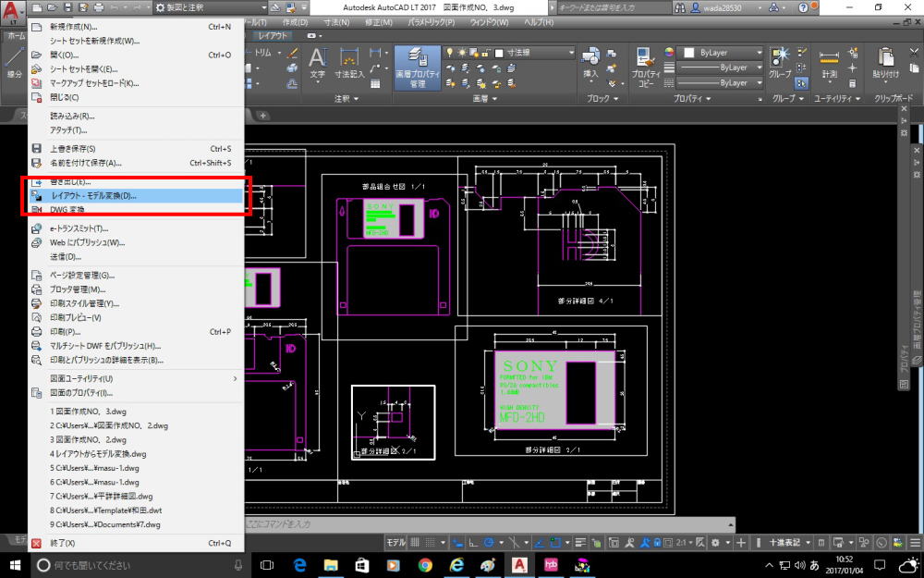Select the 文字 text tool in ribbon

[x=318, y=64]
